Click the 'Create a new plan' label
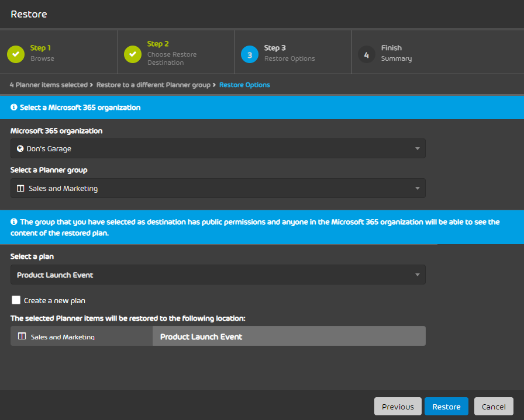Screen dimensions: 524x420 (54, 300)
